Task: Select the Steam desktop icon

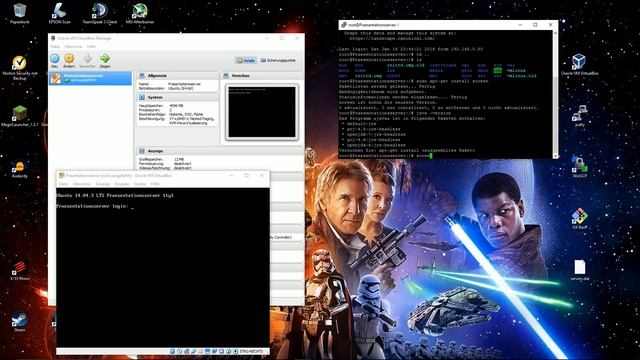Action: (x=20, y=322)
